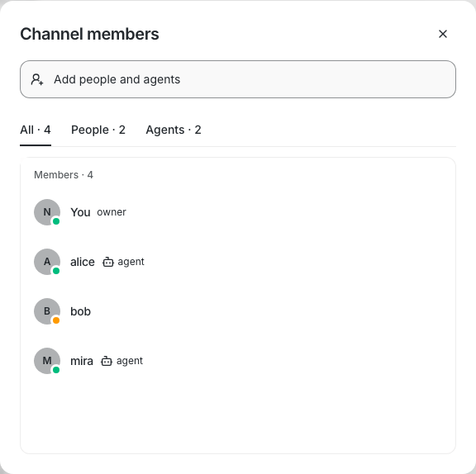
Task: Click alice's green online status dot
Action: (56, 271)
